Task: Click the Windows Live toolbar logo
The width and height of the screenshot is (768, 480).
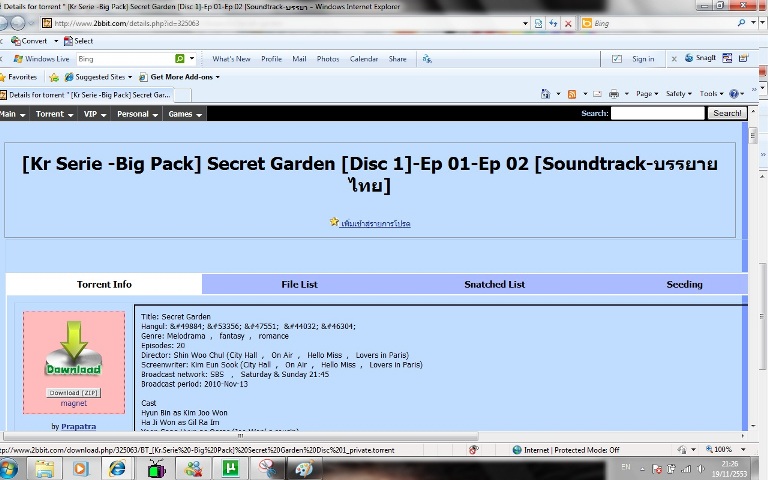Action: 42,59
